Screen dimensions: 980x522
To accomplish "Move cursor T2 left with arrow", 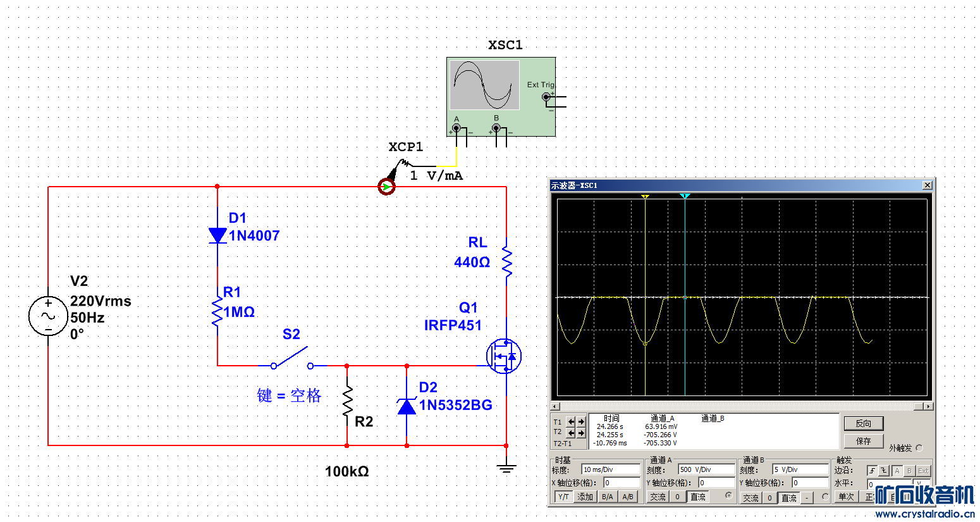I will (x=571, y=433).
